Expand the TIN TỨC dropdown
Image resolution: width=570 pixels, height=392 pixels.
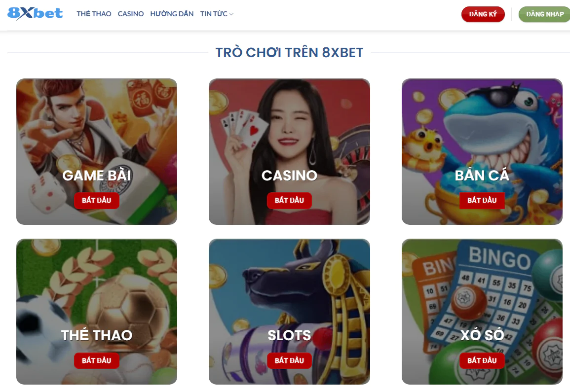click(217, 14)
